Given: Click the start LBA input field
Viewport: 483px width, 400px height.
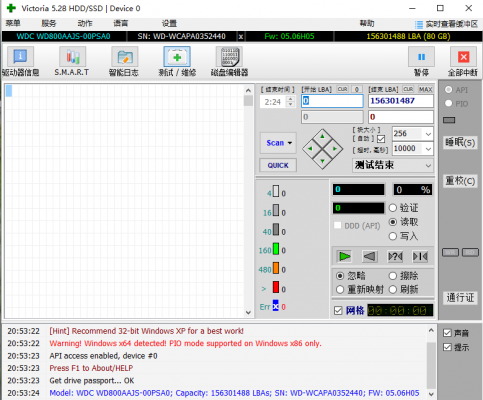Looking at the screenshot, I should coord(332,101).
